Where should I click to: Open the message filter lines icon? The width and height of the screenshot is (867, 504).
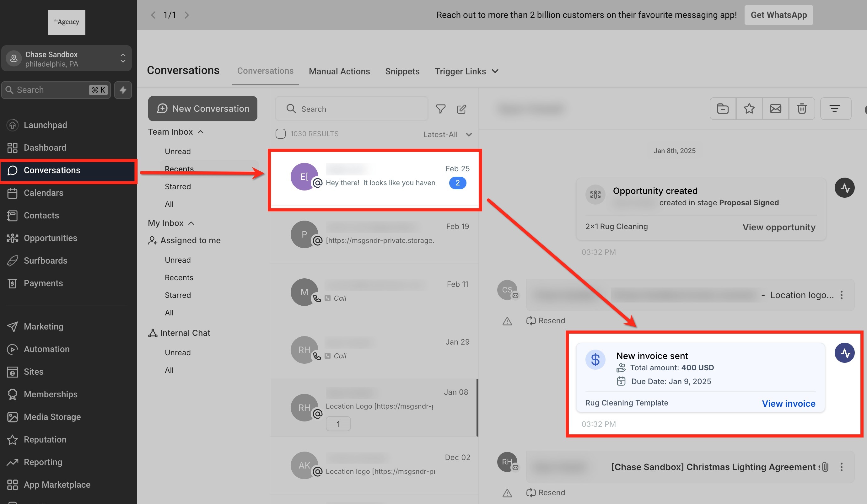tap(835, 109)
